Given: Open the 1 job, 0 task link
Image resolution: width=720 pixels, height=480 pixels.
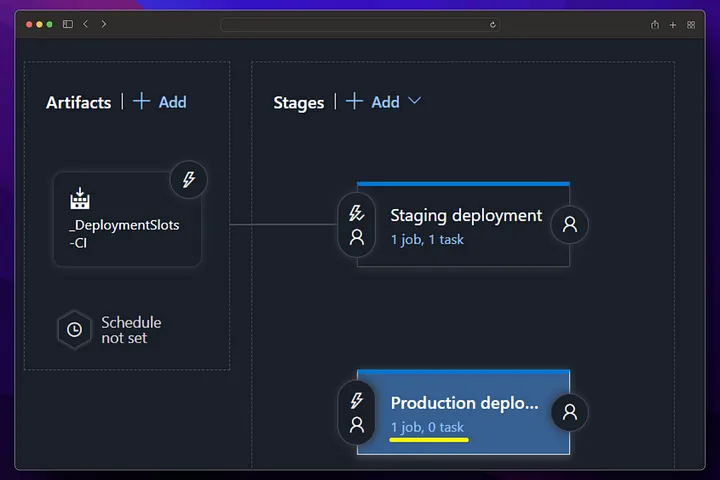Looking at the screenshot, I should coord(427,427).
